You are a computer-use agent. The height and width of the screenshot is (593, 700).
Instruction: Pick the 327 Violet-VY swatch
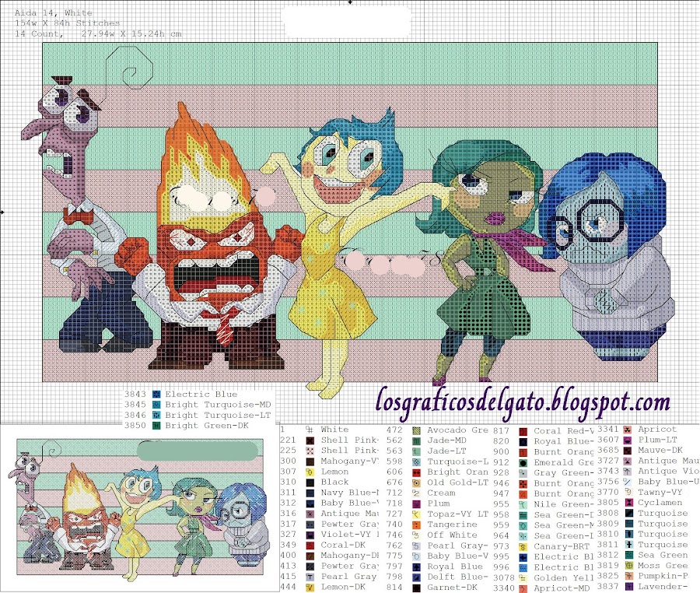tap(310, 535)
